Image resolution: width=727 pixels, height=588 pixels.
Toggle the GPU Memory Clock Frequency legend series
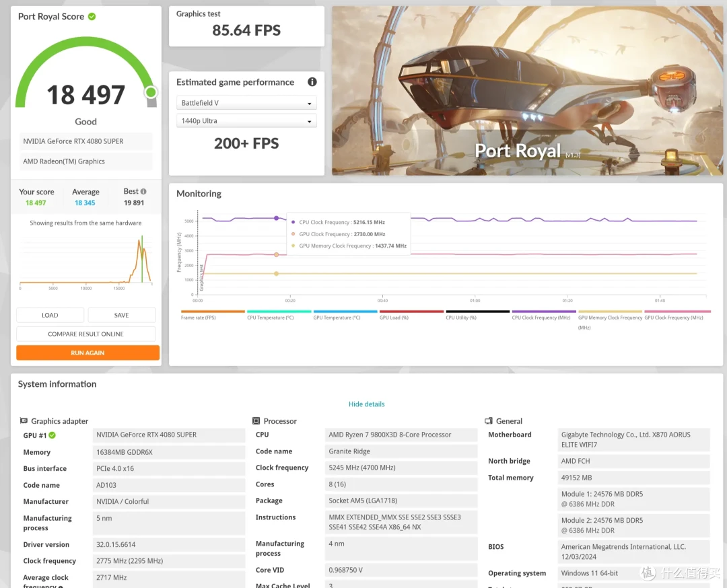610,321
